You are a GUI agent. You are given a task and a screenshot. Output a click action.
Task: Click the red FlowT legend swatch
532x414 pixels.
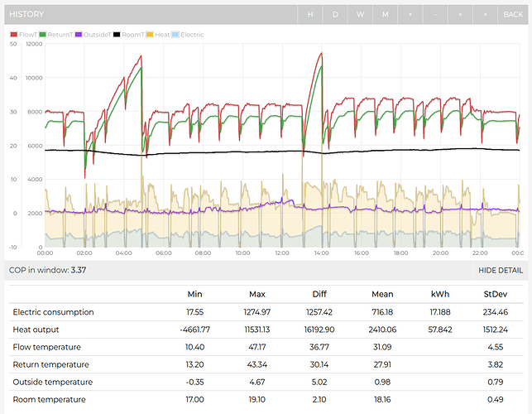pyautogui.click(x=14, y=35)
